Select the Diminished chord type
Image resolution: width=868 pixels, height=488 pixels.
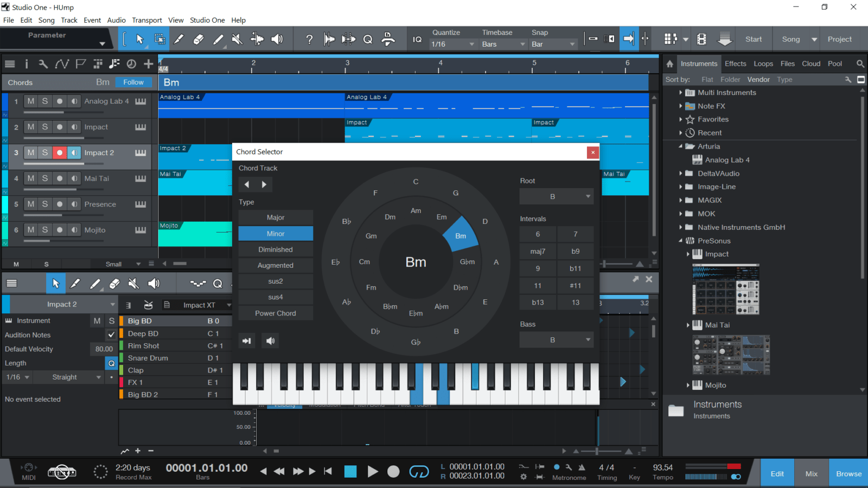(276, 249)
